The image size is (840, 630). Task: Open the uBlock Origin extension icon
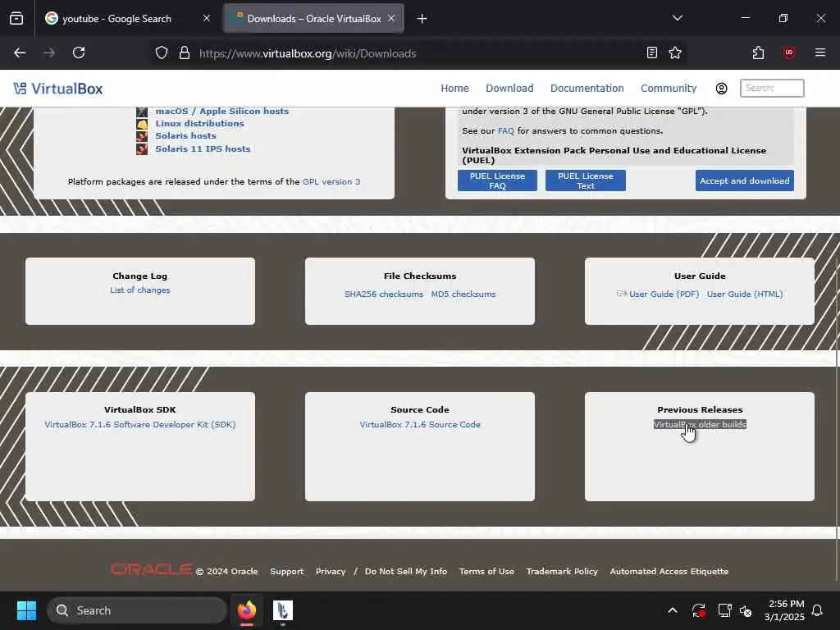(788, 52)
